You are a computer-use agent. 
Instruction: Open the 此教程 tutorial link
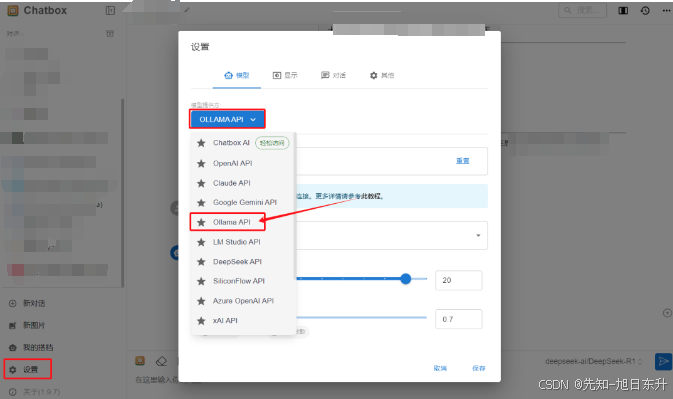[372, 196]
